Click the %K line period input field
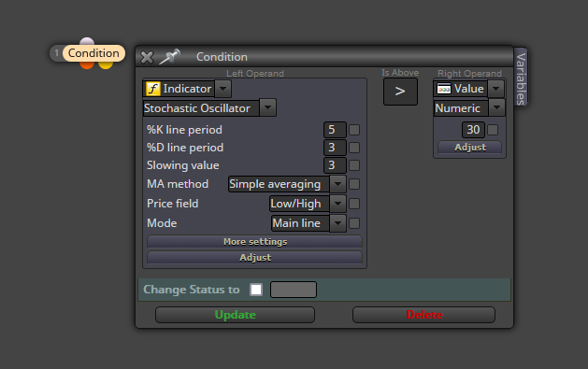This screenshot has width=588, height=369. pyautogui.click(x=335, y=130)
